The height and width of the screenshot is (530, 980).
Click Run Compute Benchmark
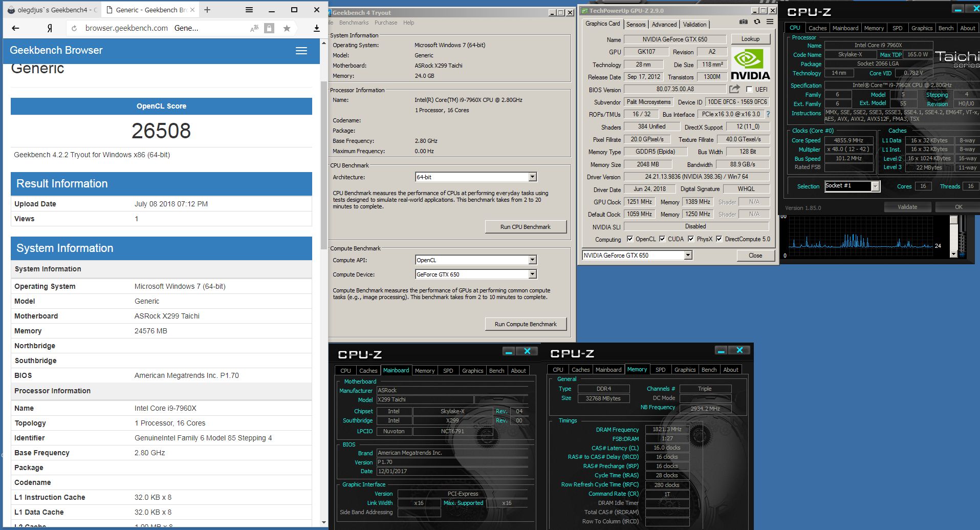click(526, 324)
